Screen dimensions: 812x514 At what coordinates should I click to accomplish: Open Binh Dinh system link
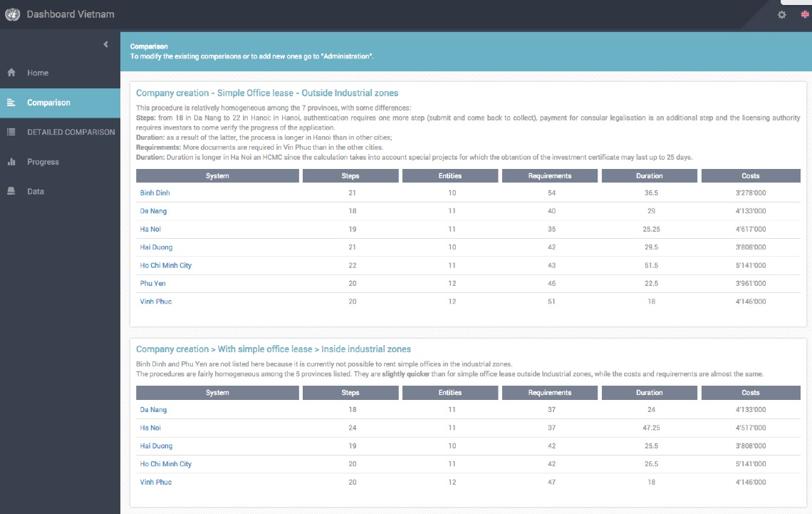(x=155, y=193)
